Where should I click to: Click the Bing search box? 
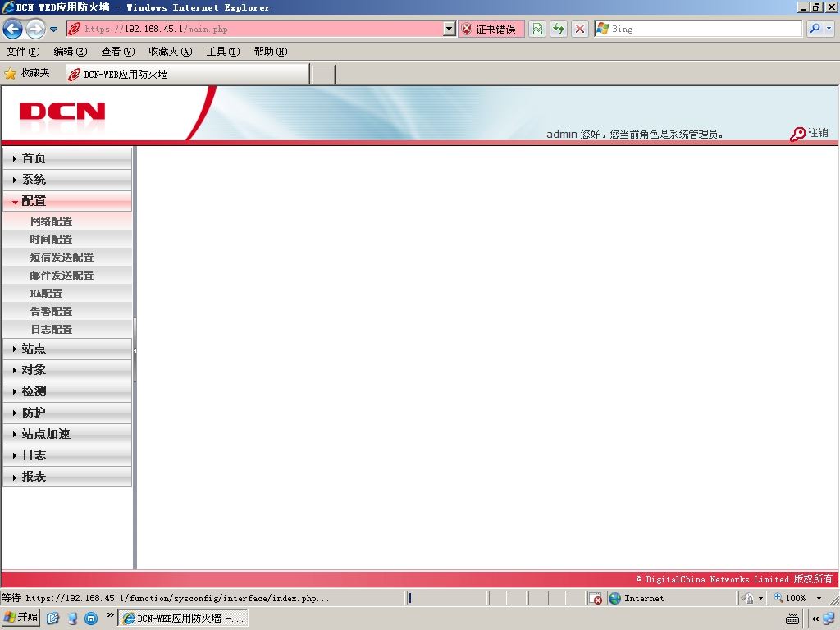point(698,29)
